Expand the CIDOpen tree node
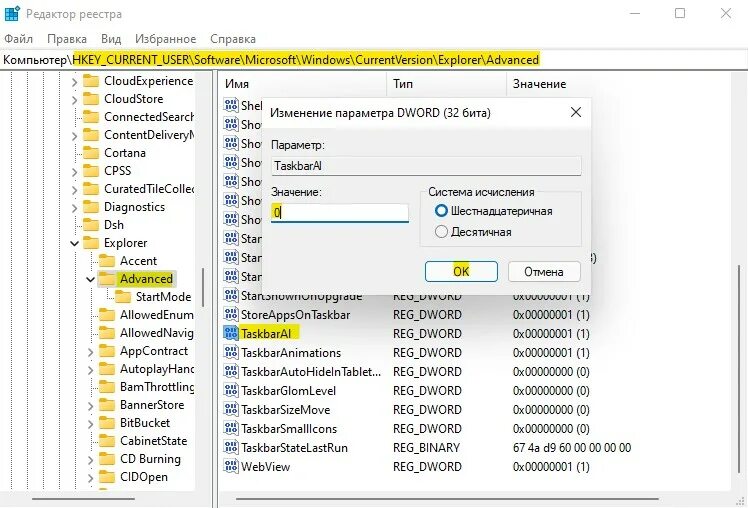 tap(91, 477)
